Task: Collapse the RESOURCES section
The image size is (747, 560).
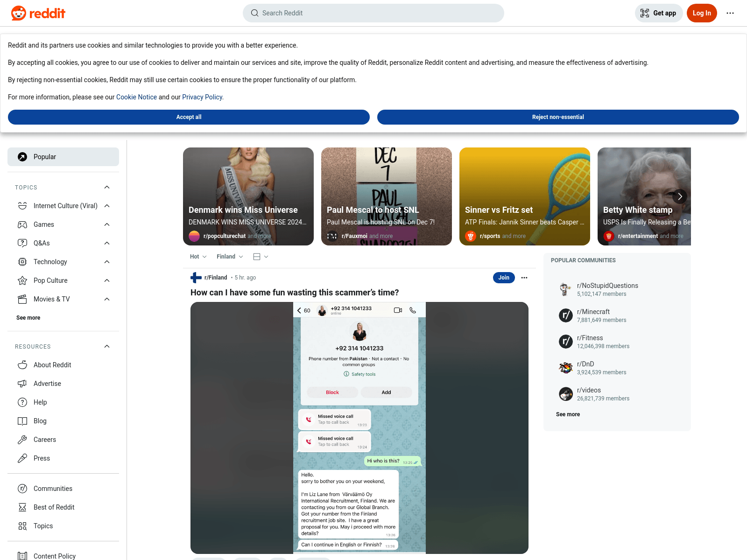Action: [107, 346]
